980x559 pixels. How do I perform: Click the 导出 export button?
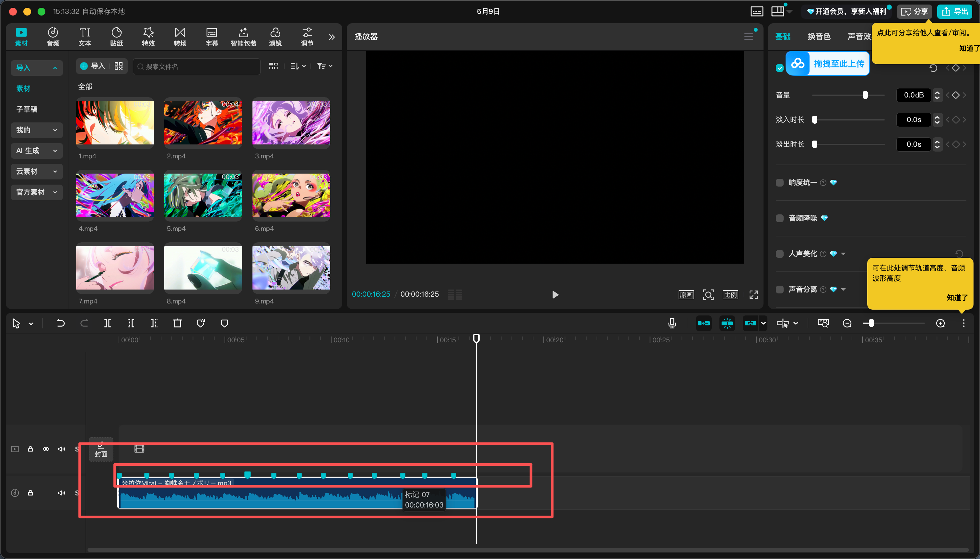pos(955,12)
